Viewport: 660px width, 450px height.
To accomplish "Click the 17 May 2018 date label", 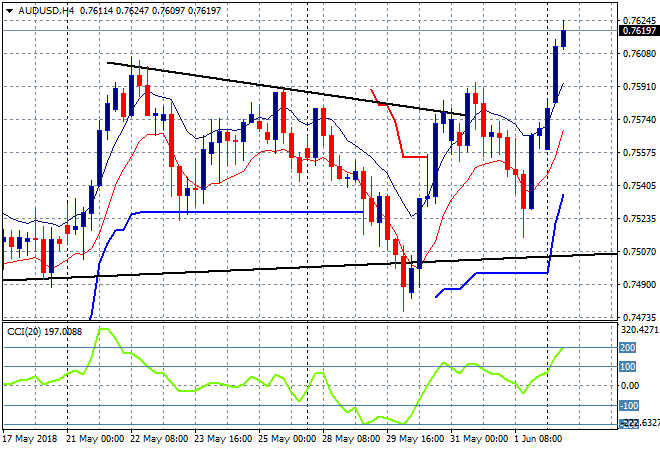I will tap(29, 439).
